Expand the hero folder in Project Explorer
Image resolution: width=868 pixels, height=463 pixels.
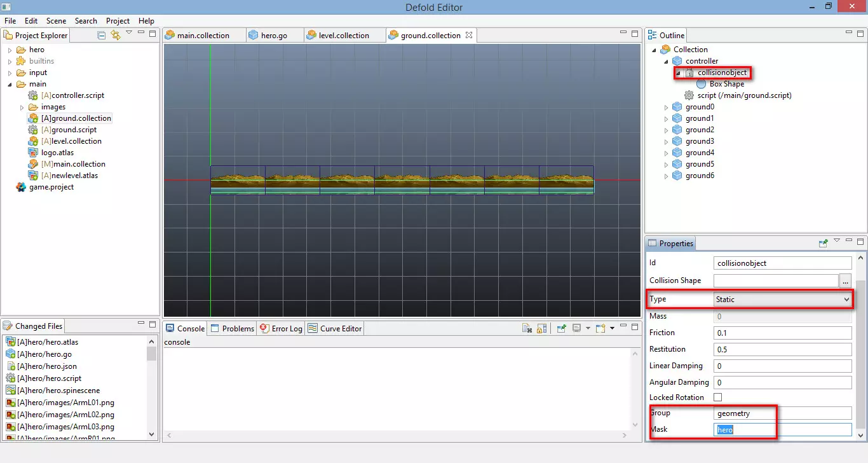10,50
